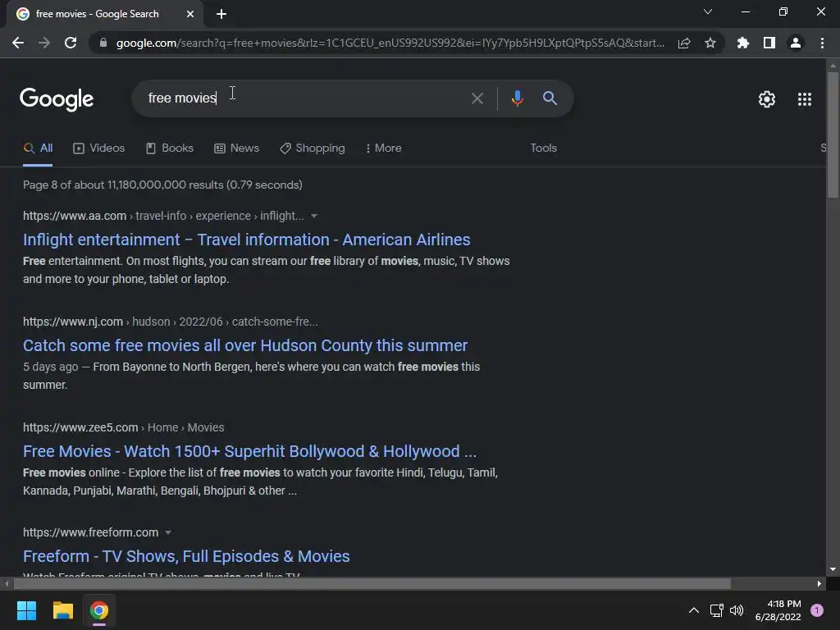Screen dimensions: 840x630
Task: Click the scroll right arrow
Action: coord(819,583)
